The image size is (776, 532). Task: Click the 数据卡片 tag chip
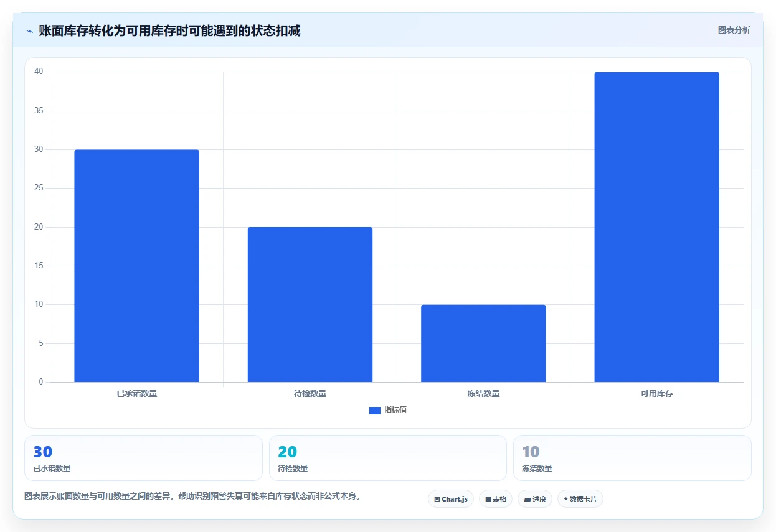[x=580, y=499]
